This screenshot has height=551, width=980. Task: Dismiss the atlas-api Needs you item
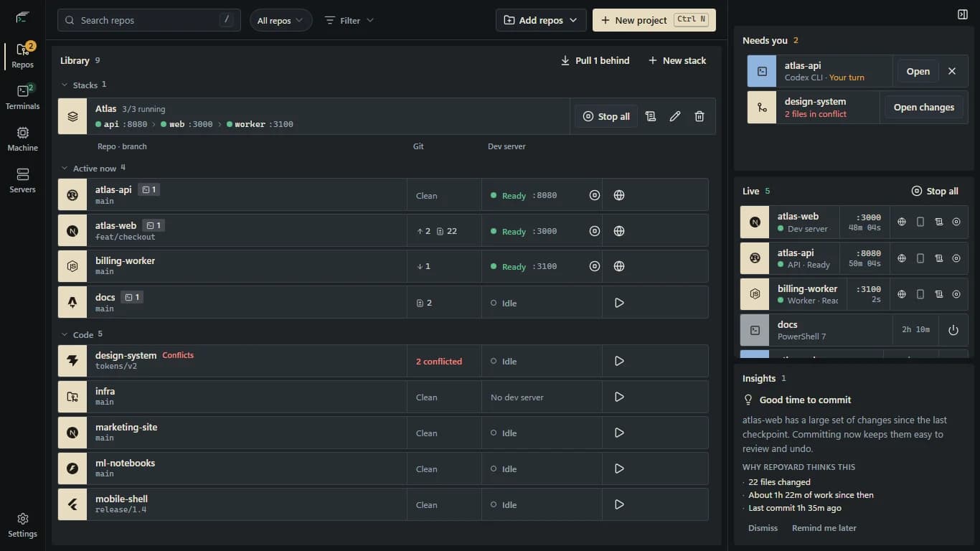(952, 71)
